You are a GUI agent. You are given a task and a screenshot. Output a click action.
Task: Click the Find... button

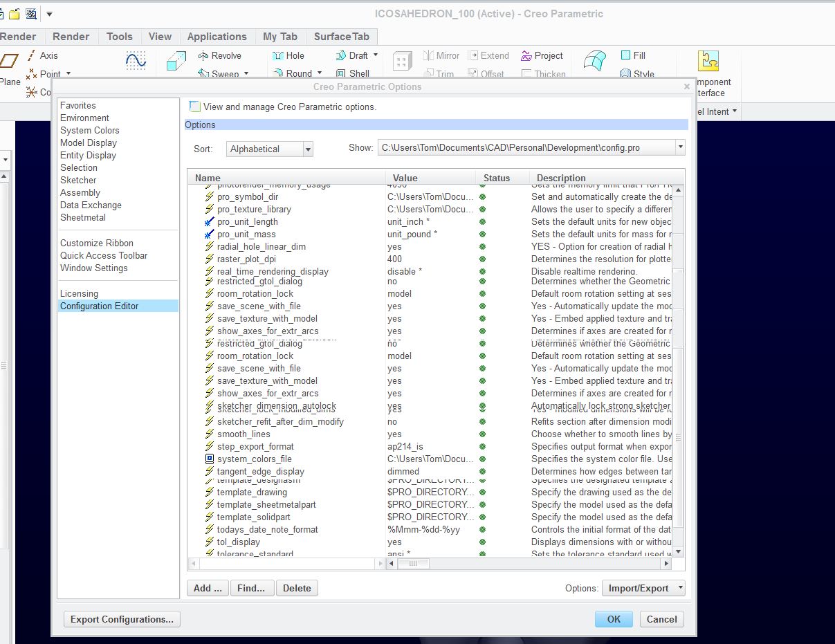pyautogui.click(x=252, y=588)
